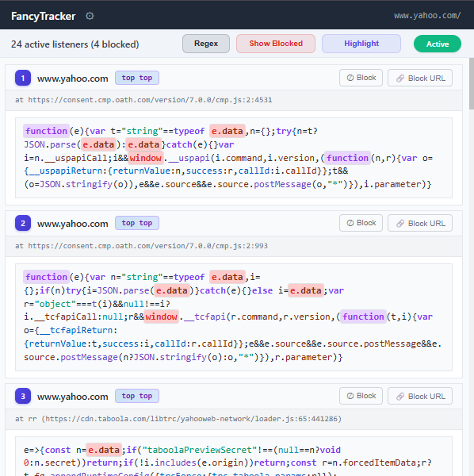Toggle Show Blocked listeners
Screen dimensions: 474x476
[x=276, y=44]
